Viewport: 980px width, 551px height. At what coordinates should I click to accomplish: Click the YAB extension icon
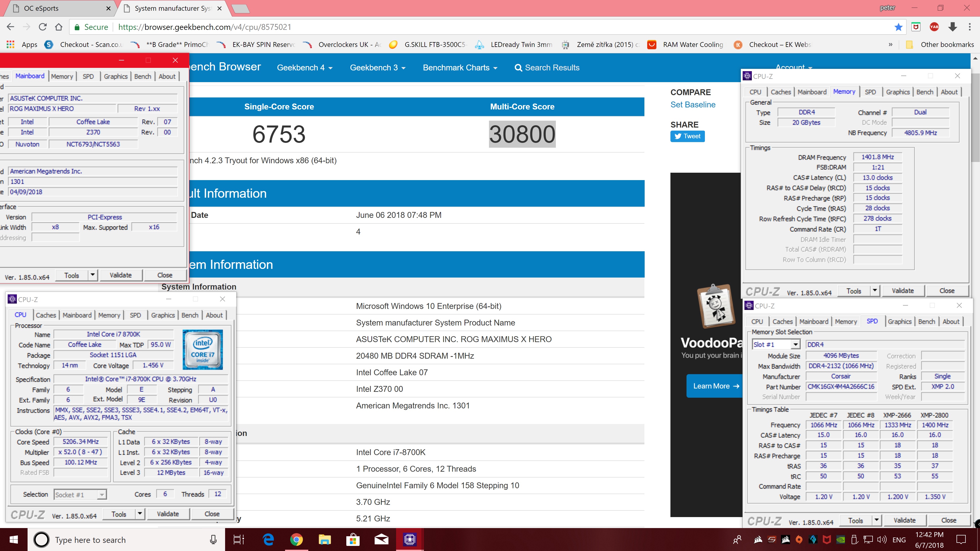point(934,27)
